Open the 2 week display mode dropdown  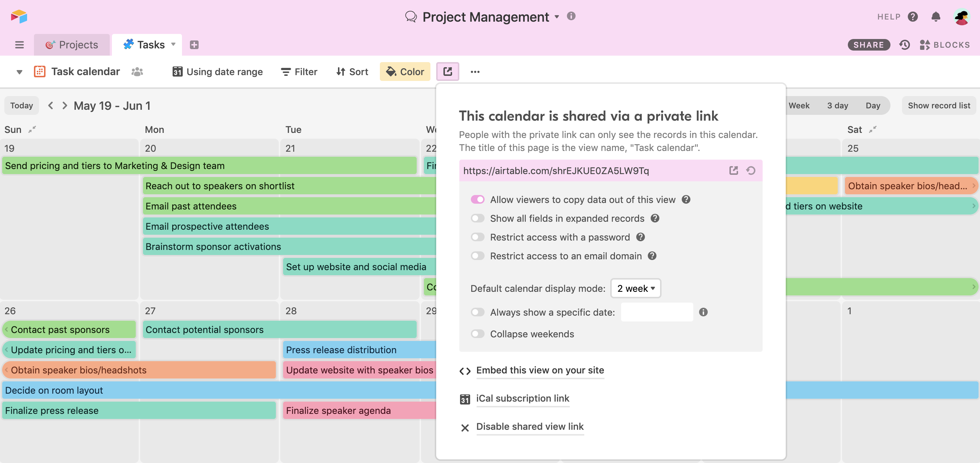(x=635, y=288)
